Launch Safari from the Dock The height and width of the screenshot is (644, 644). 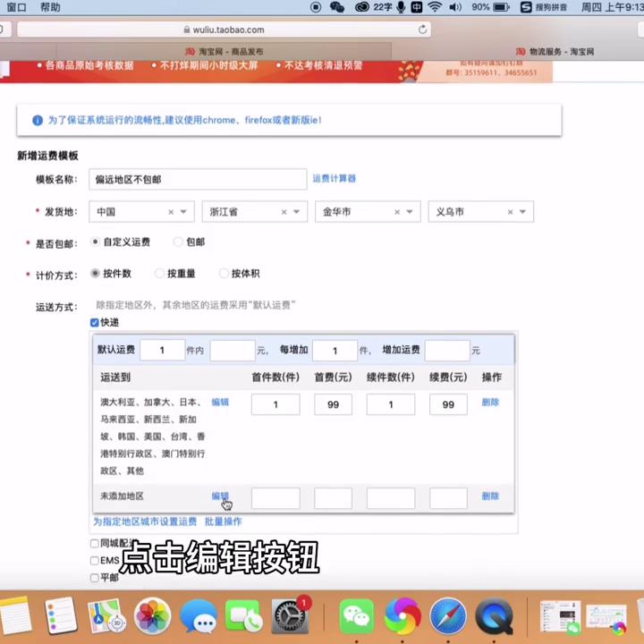point(448,616)
